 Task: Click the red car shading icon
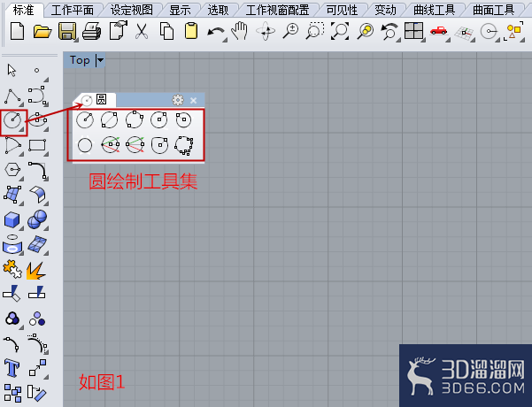point(439,31)
